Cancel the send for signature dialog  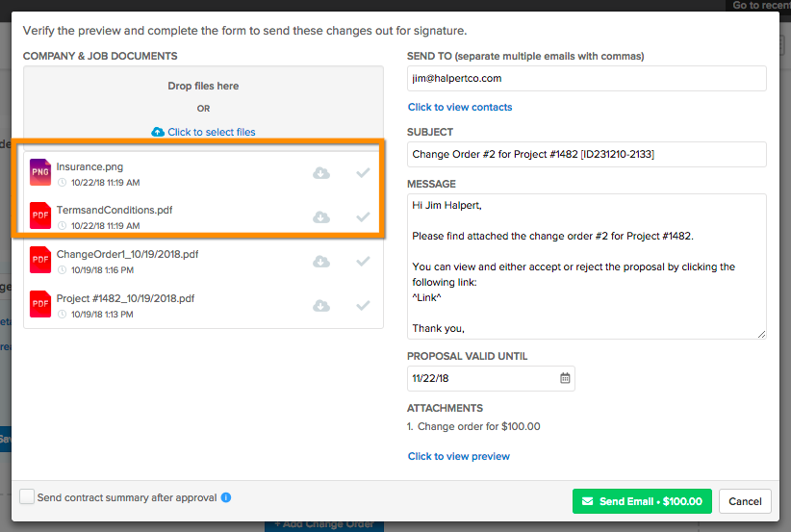click(745, 501)
